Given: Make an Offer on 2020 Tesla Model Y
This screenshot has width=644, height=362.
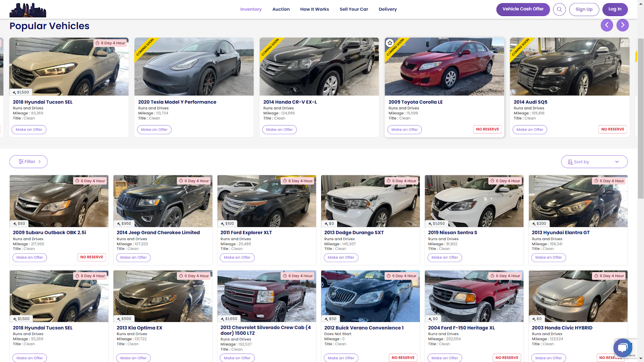Looking at the screenshot, I should (x=154, y=130).
